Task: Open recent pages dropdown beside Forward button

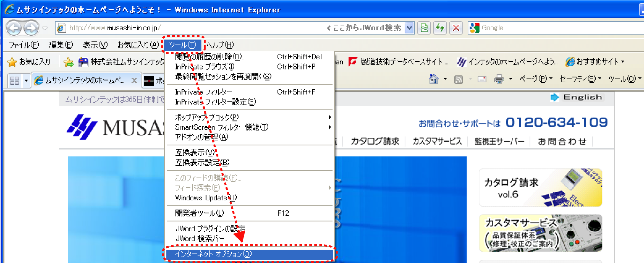Action: coord(45,28)
